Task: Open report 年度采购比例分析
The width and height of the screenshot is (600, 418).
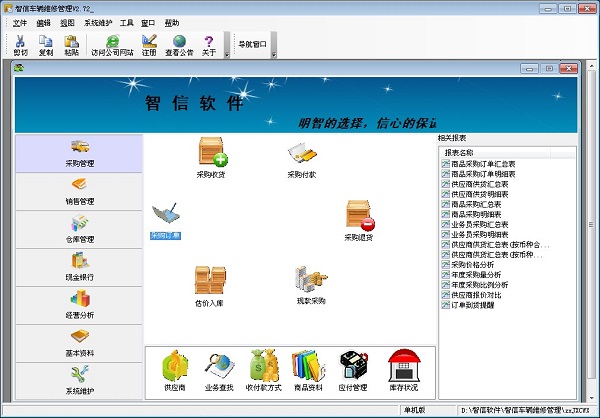Action: tap(475, 285)
